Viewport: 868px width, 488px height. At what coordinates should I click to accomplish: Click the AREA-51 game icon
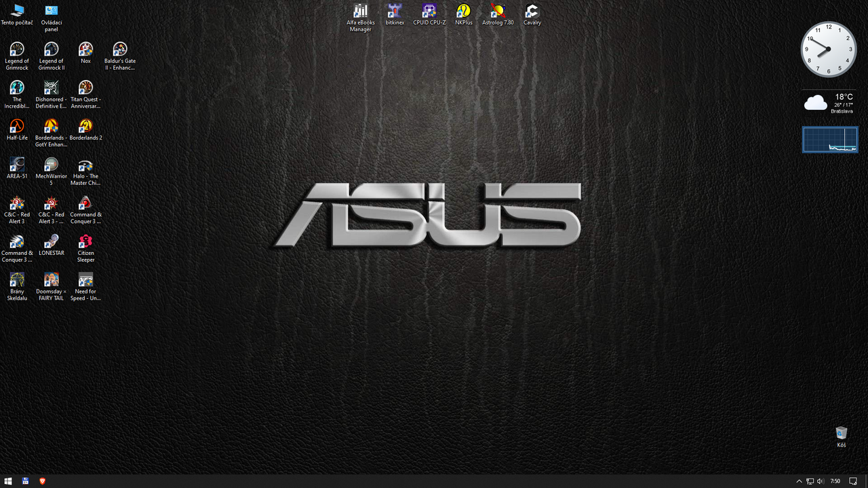pyautogui.click(x=17, y=168)
